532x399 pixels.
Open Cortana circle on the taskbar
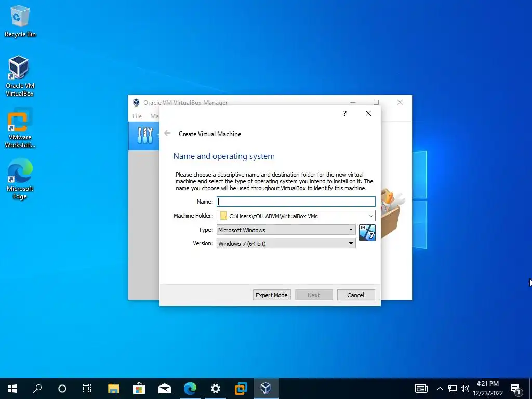tap(62, 389)
